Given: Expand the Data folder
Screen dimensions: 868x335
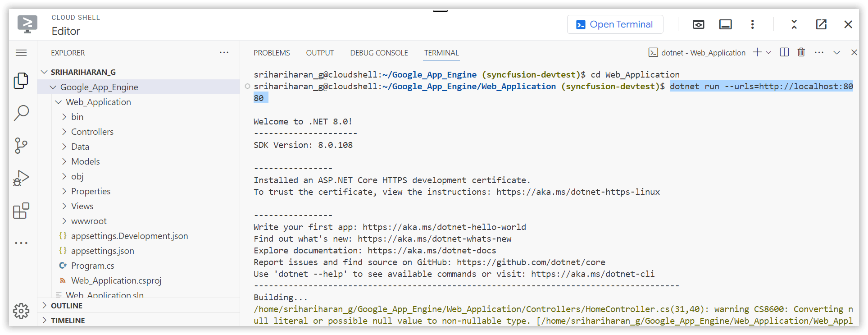Looking at the screenshot, I should (x=64, y=147).
